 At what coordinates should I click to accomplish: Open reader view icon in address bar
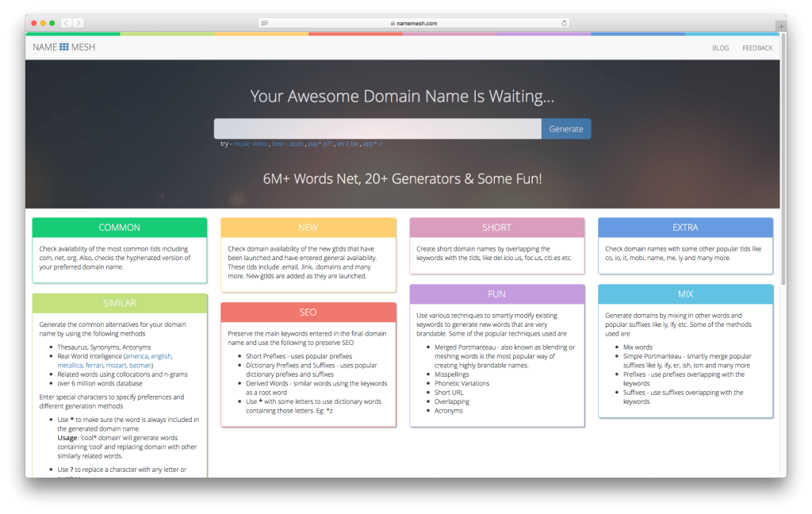tap(265, 23)
